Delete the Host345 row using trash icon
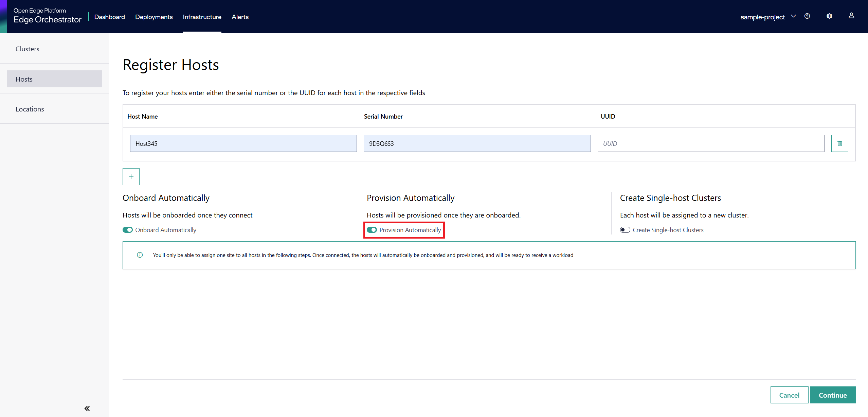Image resolution: width=868 pixels, height=417 pixels. tap(839, 143)
